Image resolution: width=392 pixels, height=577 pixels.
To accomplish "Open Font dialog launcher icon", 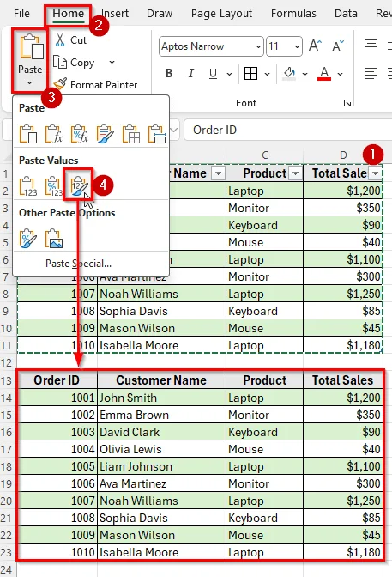I will click(347, 103).
